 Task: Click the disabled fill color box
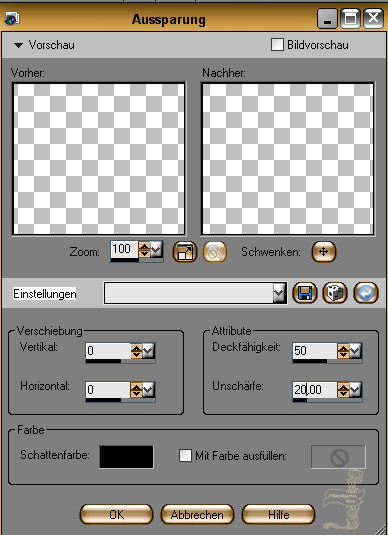pos(338,457)
